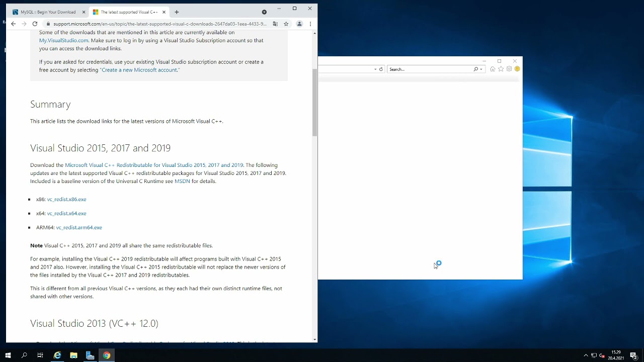Click the network icon in system tray
Viewport: 644px width, 362px height.
tap(594, 355)
